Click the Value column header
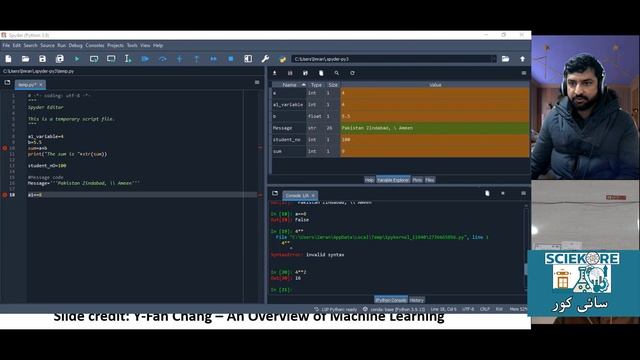Screen dimensions: 640x360 435,85
